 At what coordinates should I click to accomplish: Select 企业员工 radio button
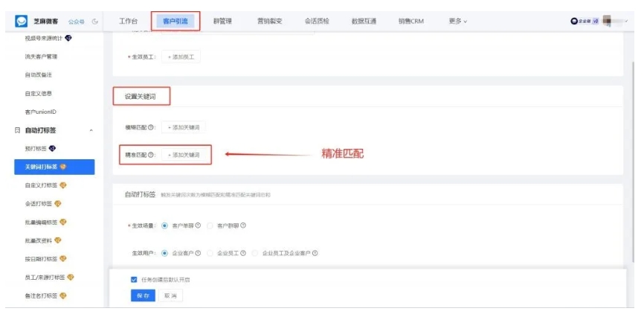(210, 253)
